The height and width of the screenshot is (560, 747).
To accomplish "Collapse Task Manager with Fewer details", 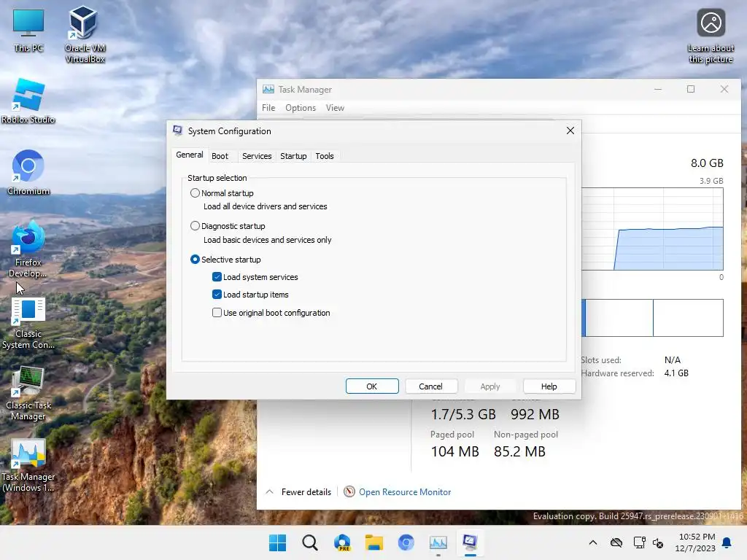I will click(x=298, y=492).
